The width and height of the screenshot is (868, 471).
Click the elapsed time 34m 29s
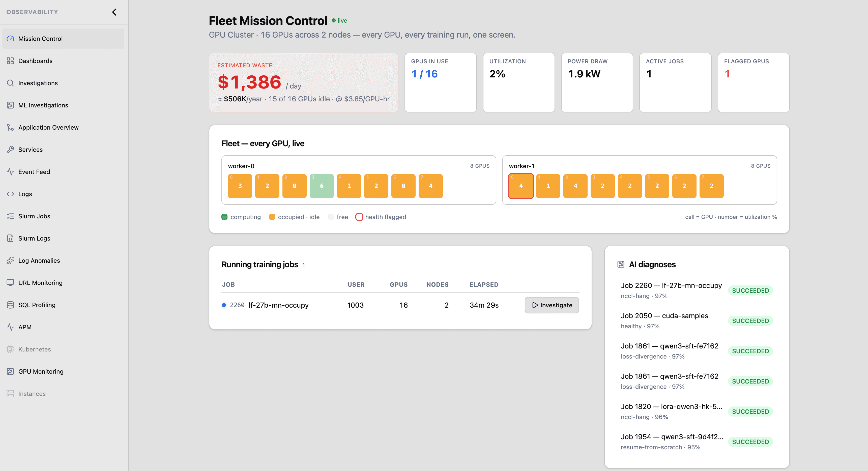click(x=484, y=305)
